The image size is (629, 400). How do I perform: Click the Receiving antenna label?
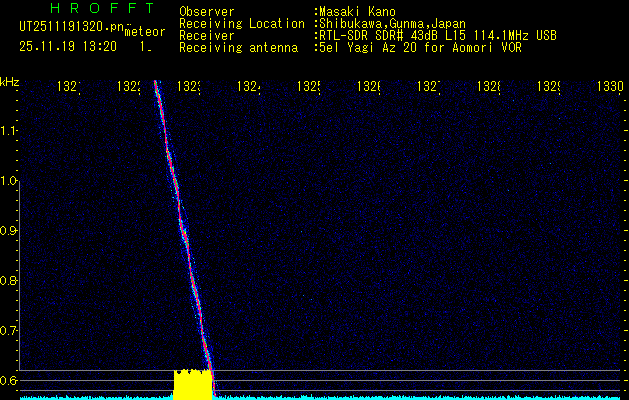238,47
